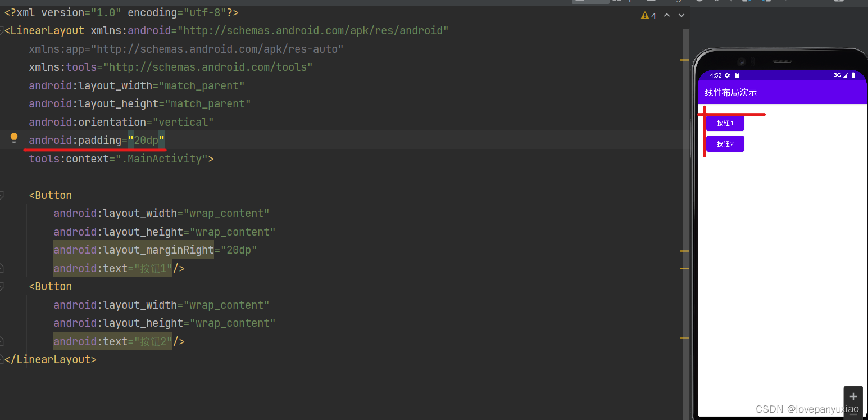This screenshot has width=868, height=420.
Task: Click the emulator zoom in plus button
Action: pos(853,396)
